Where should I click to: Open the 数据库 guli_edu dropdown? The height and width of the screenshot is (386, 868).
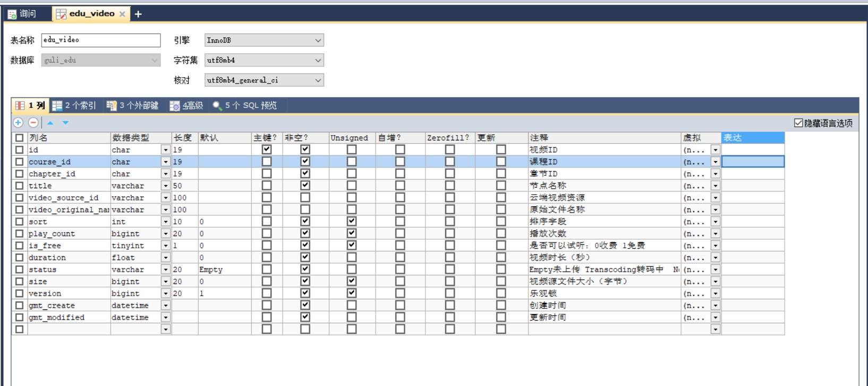tap(101, 60)
